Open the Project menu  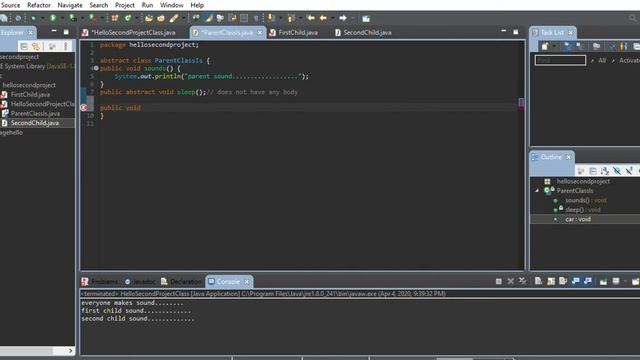click(x=124, y=5)
